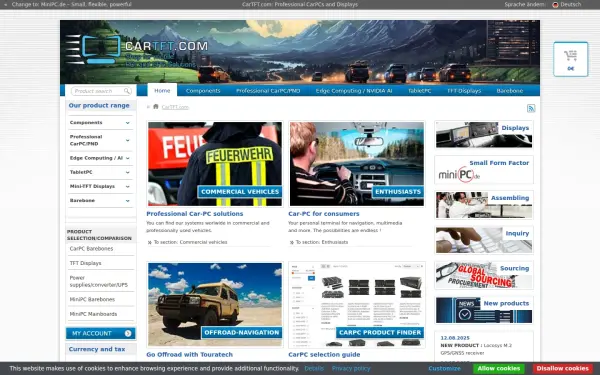Viewport: 600px width, 375px height.
Task: Open Commercial Vehicles image
Action: (215, 164)
